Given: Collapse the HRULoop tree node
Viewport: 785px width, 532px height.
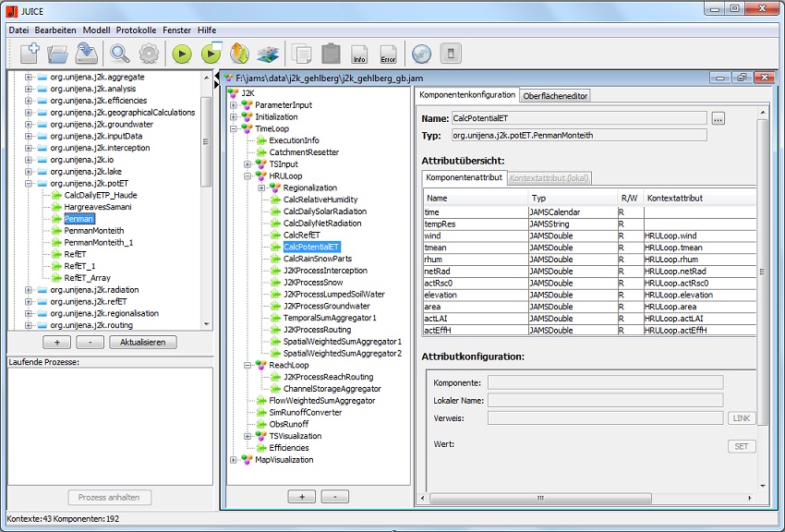Looking at the screenshot, I should pyautogui.click(x=248, y=175).
